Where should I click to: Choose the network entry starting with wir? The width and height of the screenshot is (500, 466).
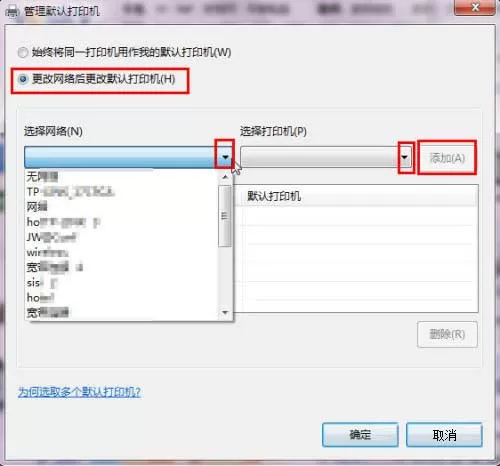coord(122,252)
